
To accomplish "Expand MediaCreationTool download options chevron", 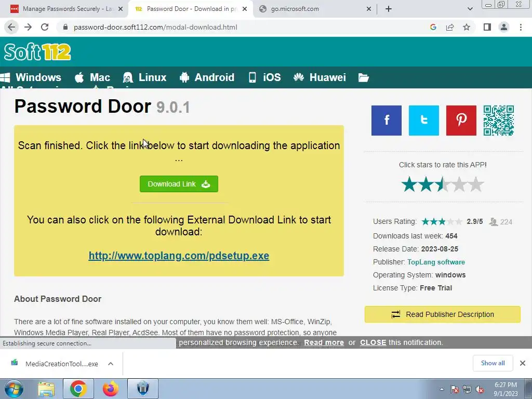I will click(x=111, y=364).
